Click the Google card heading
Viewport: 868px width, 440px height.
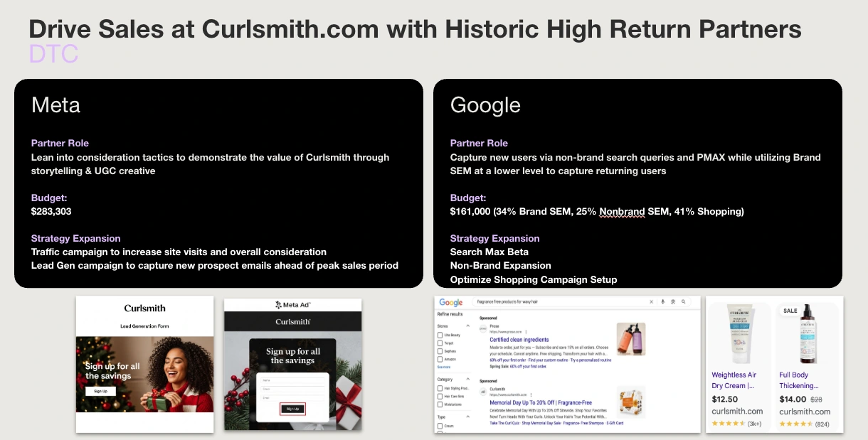click(x=485, y=105)
